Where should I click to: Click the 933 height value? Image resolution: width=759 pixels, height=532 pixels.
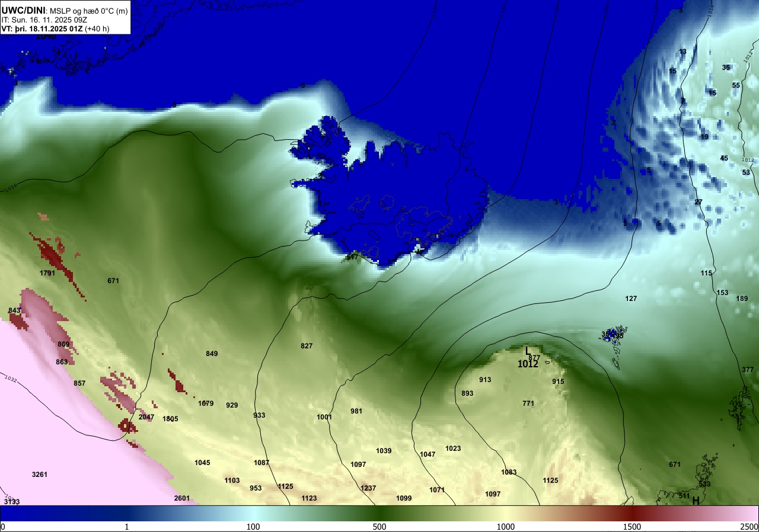coord(259,415)
